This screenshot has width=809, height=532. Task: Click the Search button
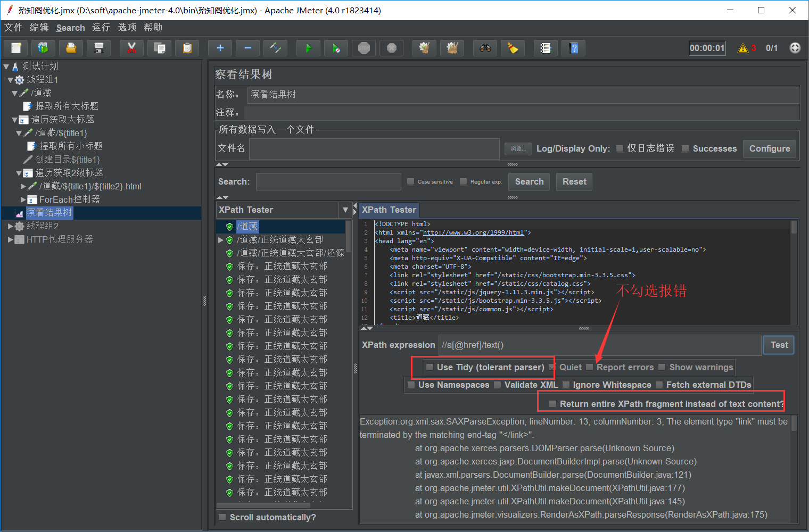529,181
